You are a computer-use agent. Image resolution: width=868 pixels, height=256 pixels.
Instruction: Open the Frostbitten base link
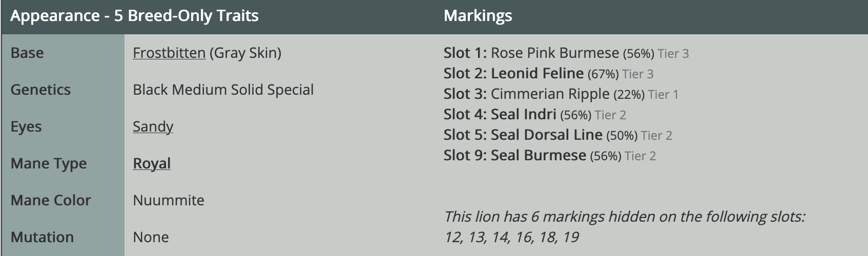point(169,53)
